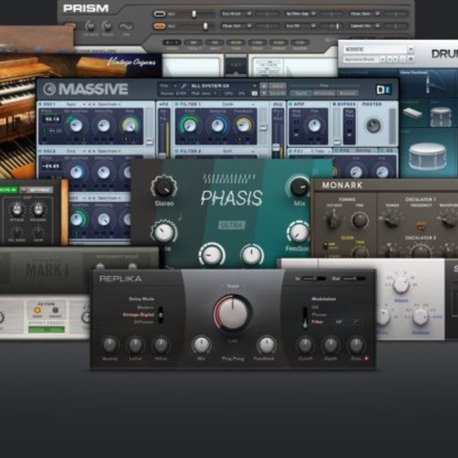Viewport: 458px width, 458px height.
Task: Select Phaser modulation in Replika
Action: 319,314
